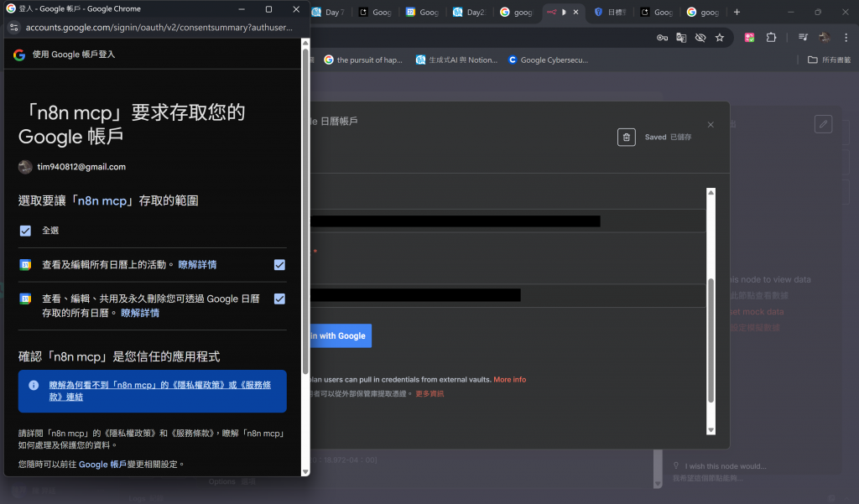Open the Google 帳戶 settings link
The image size is (859, 504).
click(x=102, y=465)
